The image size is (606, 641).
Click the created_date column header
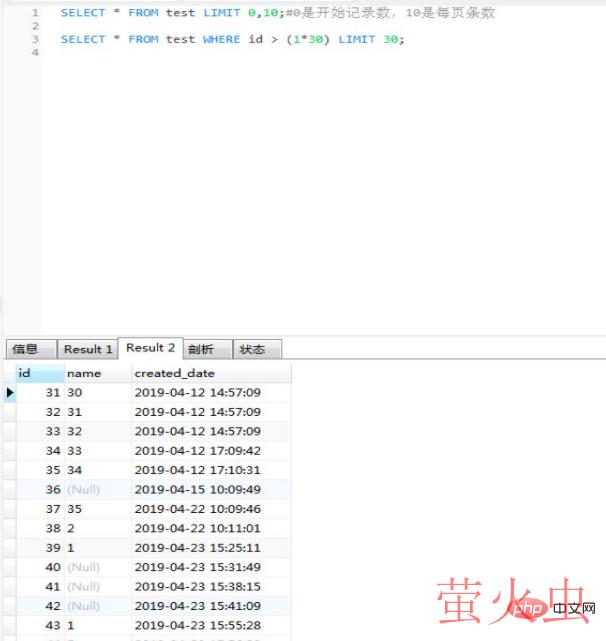210,373
